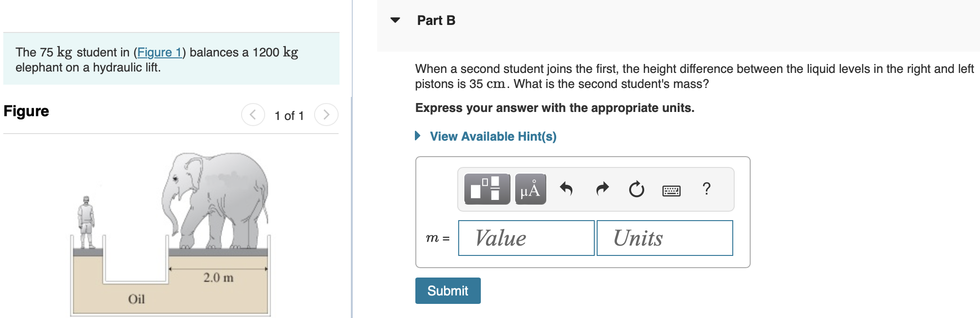
Task: Click the Units input field
Action: pyautogui.click(x=665, y=238)
